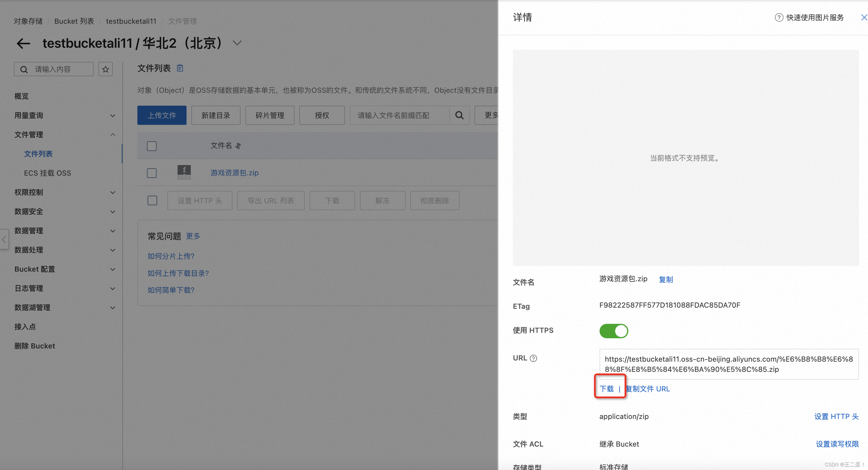The width and height of the screenshot is (868, 470).
Task: Click 设置读写权限 link
Action: coord(837,444)
